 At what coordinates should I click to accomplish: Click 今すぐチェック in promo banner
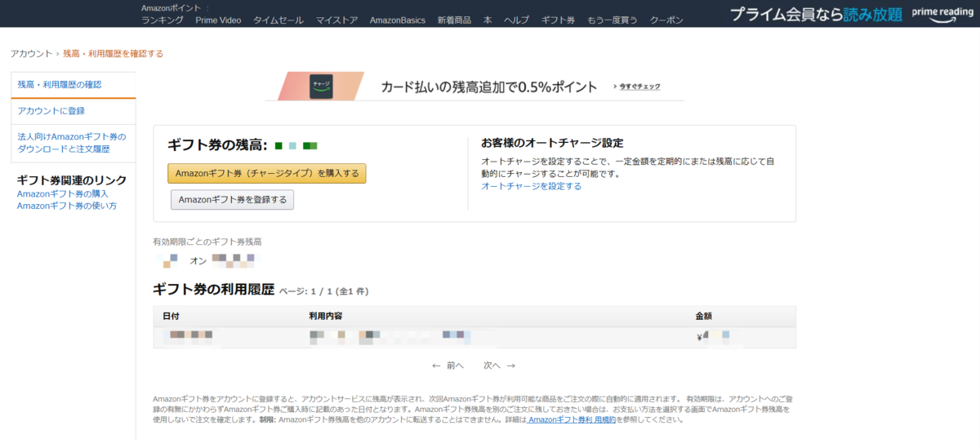pos(639,86)
